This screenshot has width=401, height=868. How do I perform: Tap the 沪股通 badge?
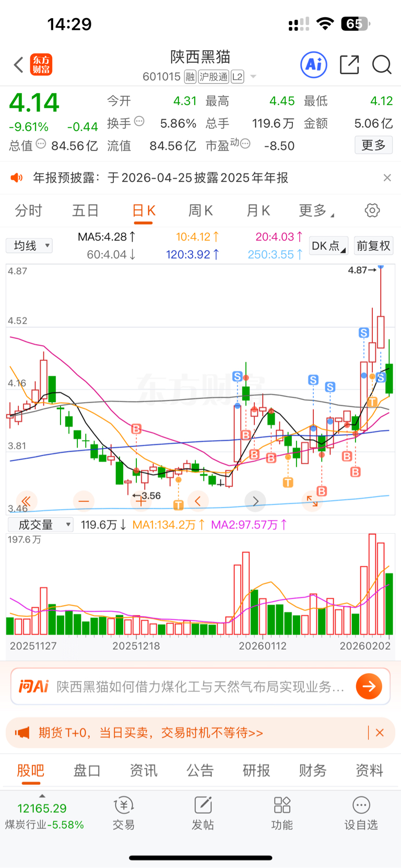[214, 77]
